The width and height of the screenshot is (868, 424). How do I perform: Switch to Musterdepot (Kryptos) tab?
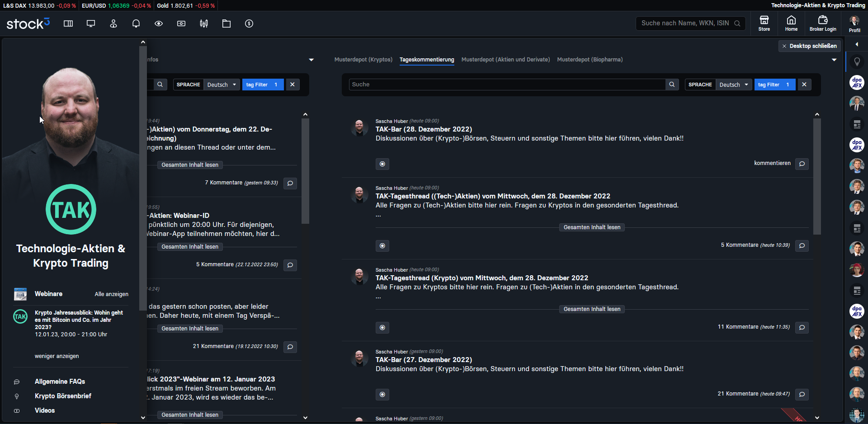(x=363, y=60)
